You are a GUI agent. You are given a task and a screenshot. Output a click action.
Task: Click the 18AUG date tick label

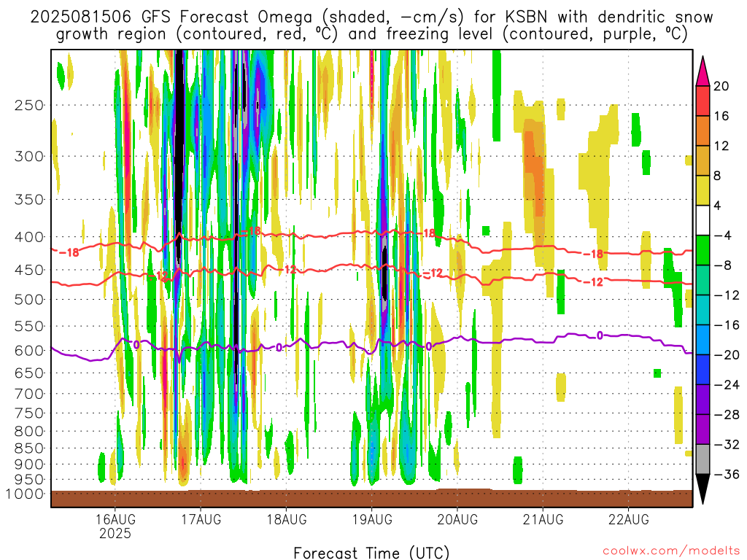click(x=286, y=519)
